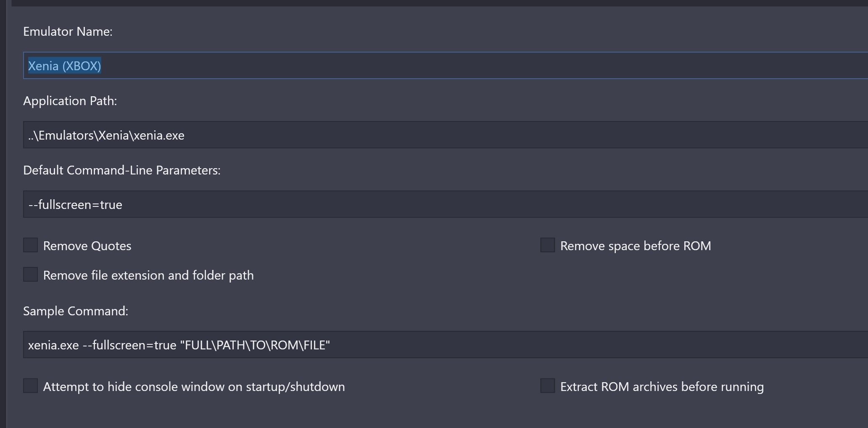Screen dimensions: 868x428
Task: Tick the Remove space before ROM checkbox
Action: click(547, 245)
